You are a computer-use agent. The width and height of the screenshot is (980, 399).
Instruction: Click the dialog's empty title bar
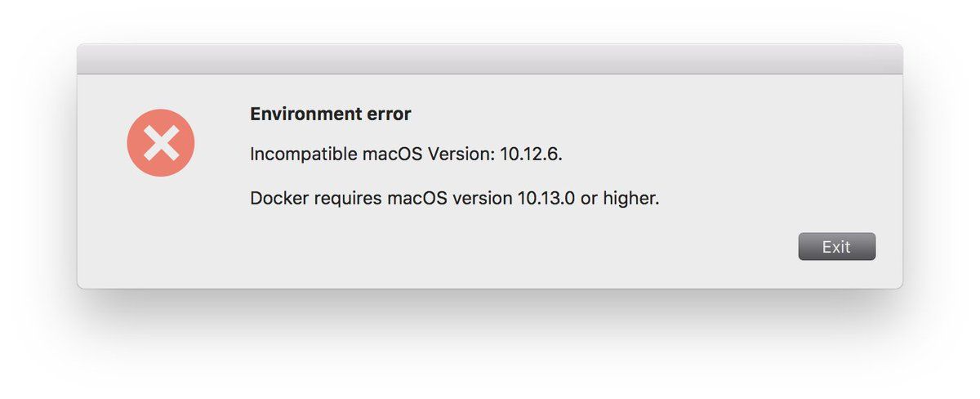[490, 60]
